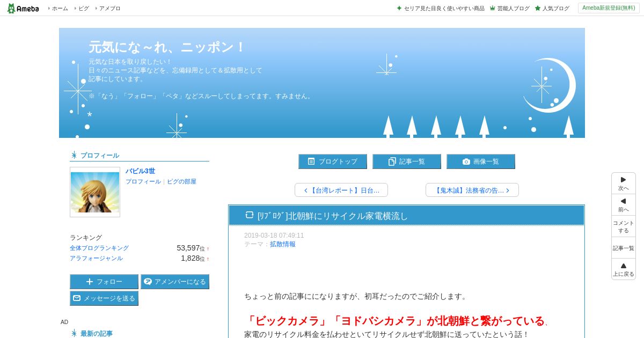Click 次へ side navigation button

(x=624, y=183)
